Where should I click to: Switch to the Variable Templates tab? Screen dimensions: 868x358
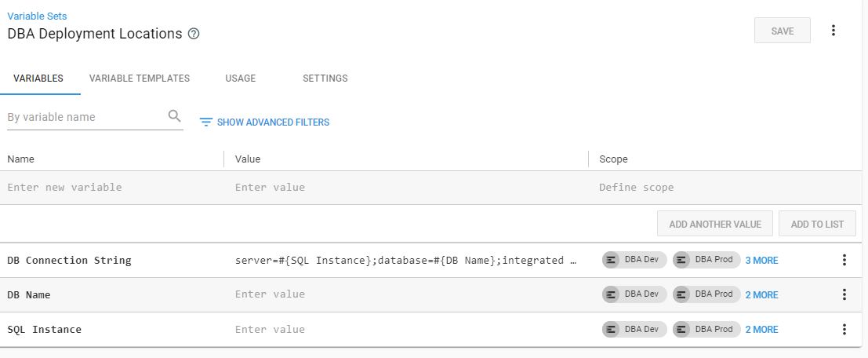coord(140,79)
